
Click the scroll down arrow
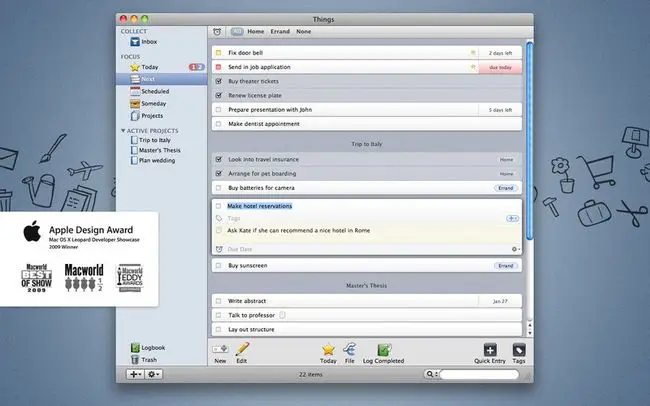[x=529, y=333]
